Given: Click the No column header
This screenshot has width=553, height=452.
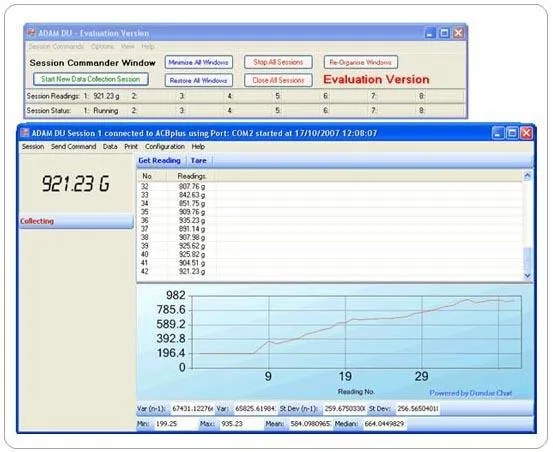Looking at the screenshot, I should click(152, 176).
